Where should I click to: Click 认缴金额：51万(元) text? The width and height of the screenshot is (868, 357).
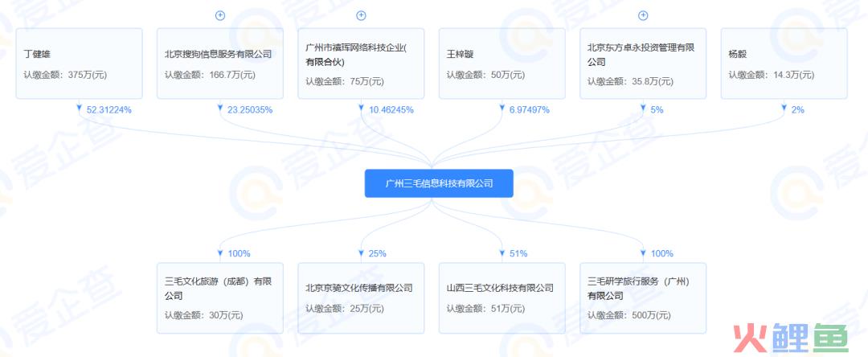[x=486, y=309]
